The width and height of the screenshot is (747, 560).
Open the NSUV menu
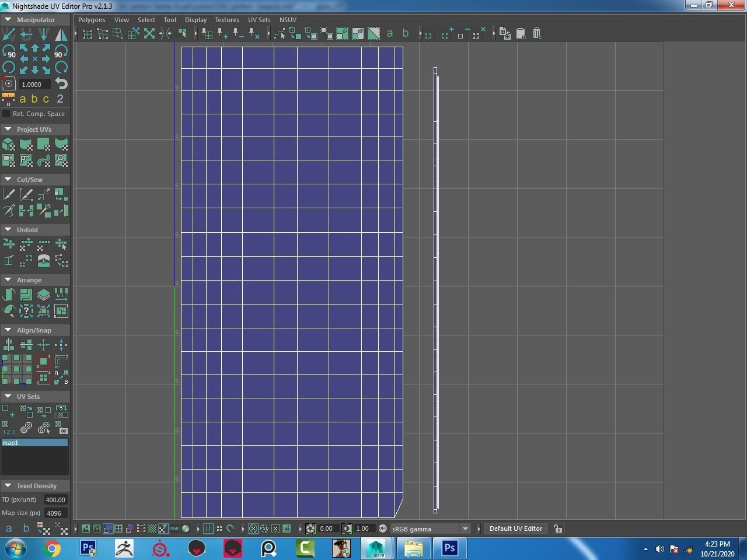[288, 20]
